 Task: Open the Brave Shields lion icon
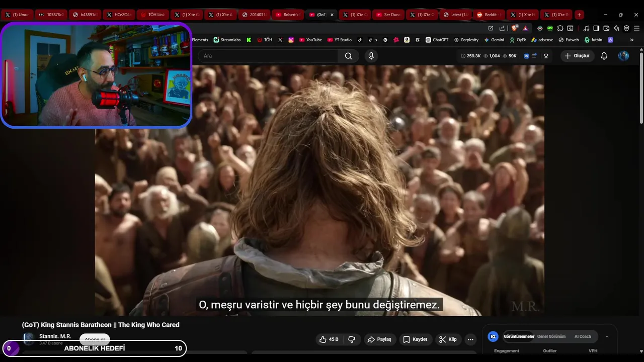[514, 28]
